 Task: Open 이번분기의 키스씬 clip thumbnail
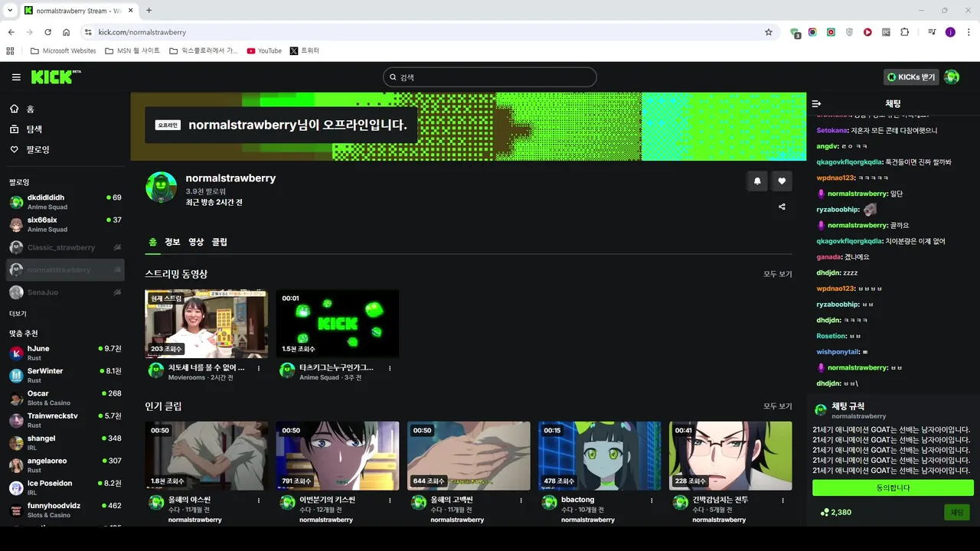[x=338, y=456]
